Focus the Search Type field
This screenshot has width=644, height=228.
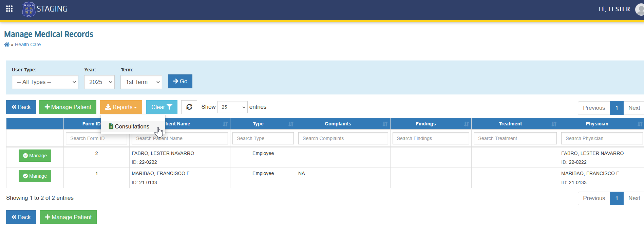point(263,138)
